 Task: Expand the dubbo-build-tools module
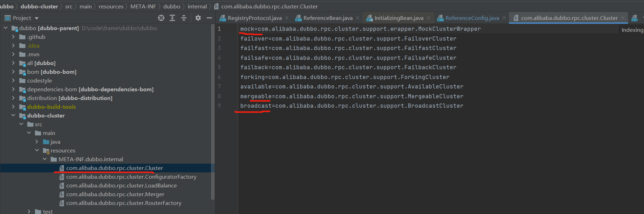(13, 107)
